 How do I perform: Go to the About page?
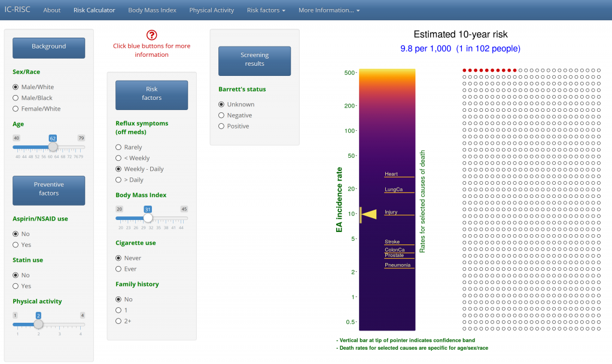pyautogui.click(x=51, y=10)
